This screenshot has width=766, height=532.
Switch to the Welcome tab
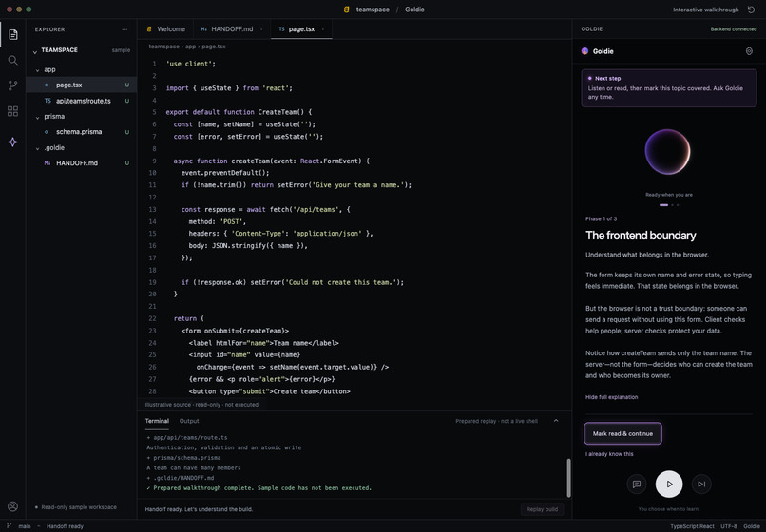click(165, 29)
